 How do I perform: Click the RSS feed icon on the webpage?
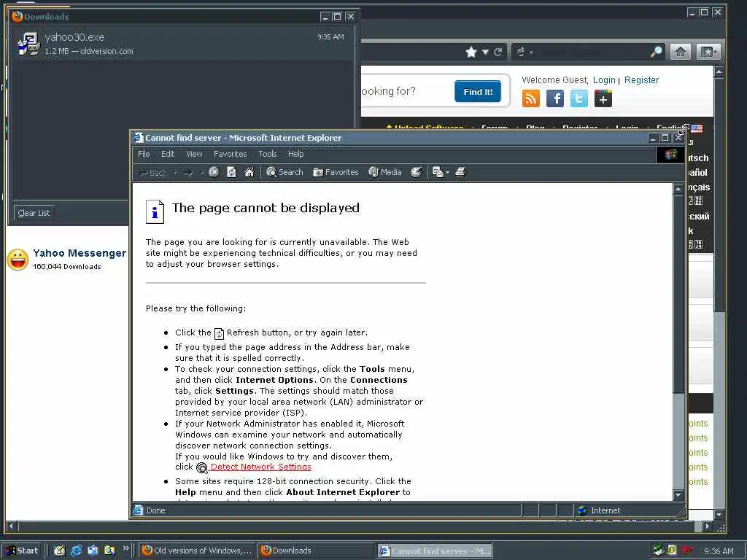click(x=531, y=98)
